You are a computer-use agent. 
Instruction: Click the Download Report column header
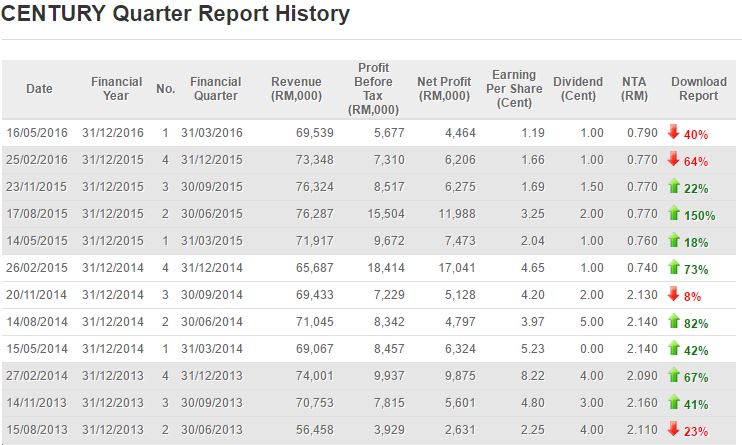point(699,89)
